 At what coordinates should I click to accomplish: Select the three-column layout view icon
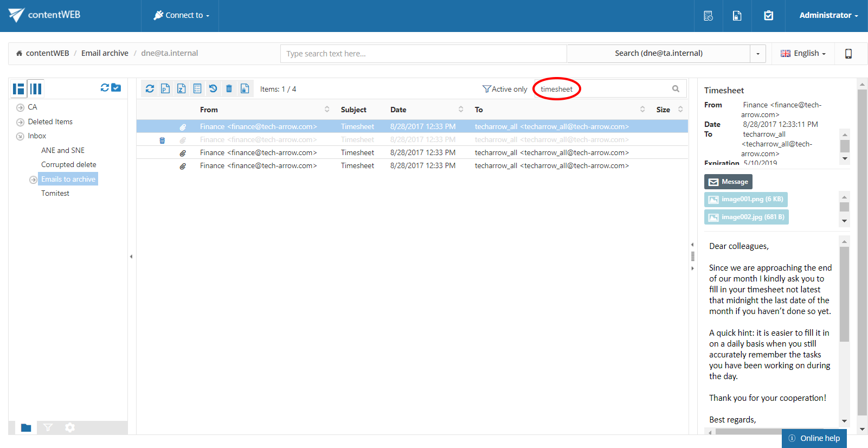click(x=36, y=89)
